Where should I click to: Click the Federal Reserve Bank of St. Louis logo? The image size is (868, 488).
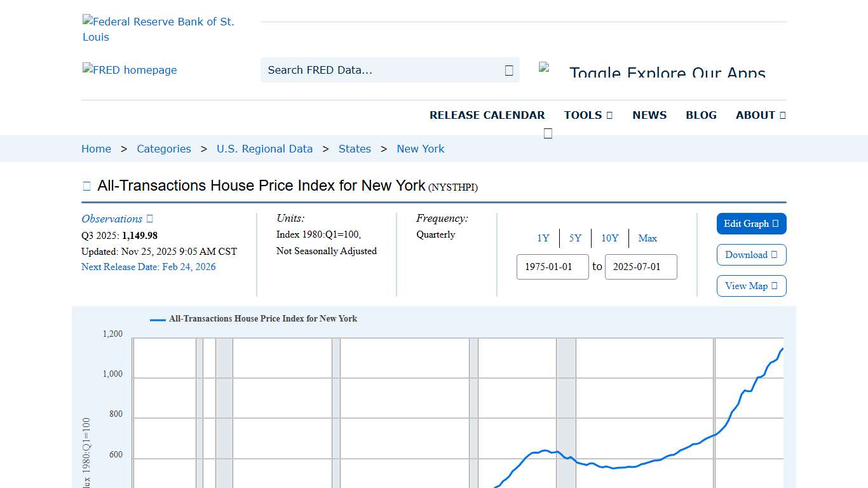158,29
